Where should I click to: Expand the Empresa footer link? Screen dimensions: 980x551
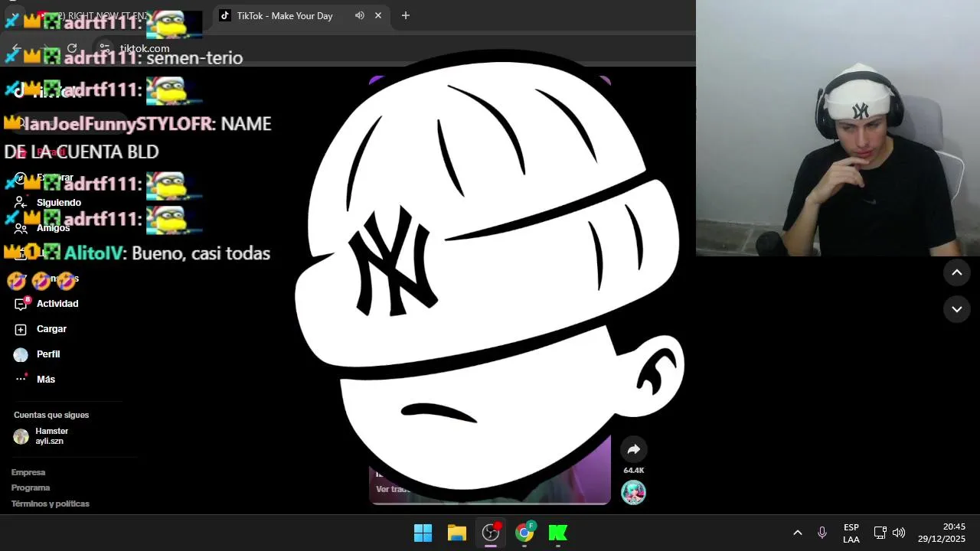pos(28,472)
